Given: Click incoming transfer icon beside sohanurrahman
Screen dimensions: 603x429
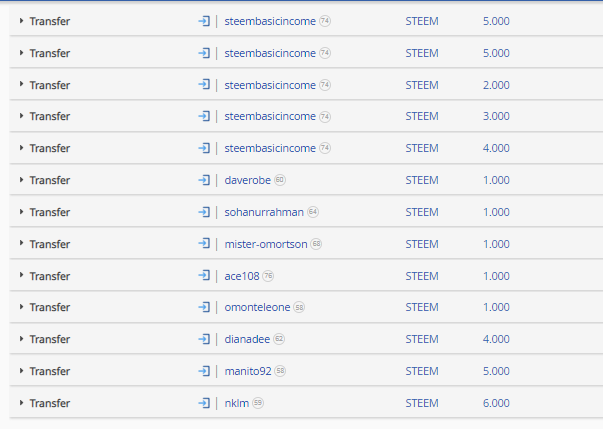Looking at the screenshot, I should pyautogui.click(x=204, y=211).
